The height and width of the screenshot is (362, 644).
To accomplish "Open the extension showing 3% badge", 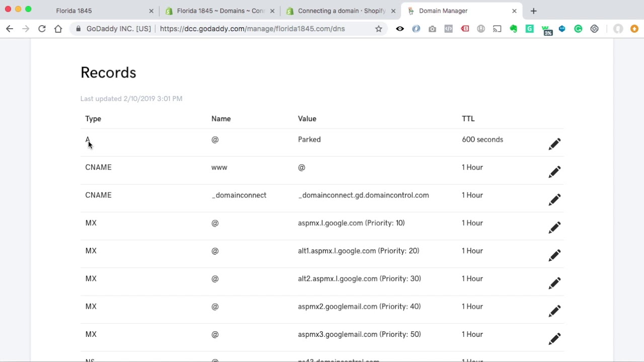I will tap(546, 30).
